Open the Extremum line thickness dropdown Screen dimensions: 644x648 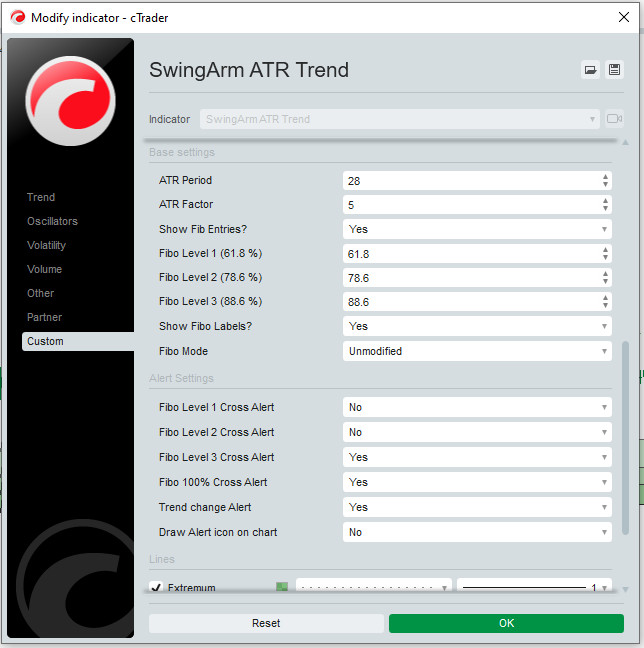534,587
